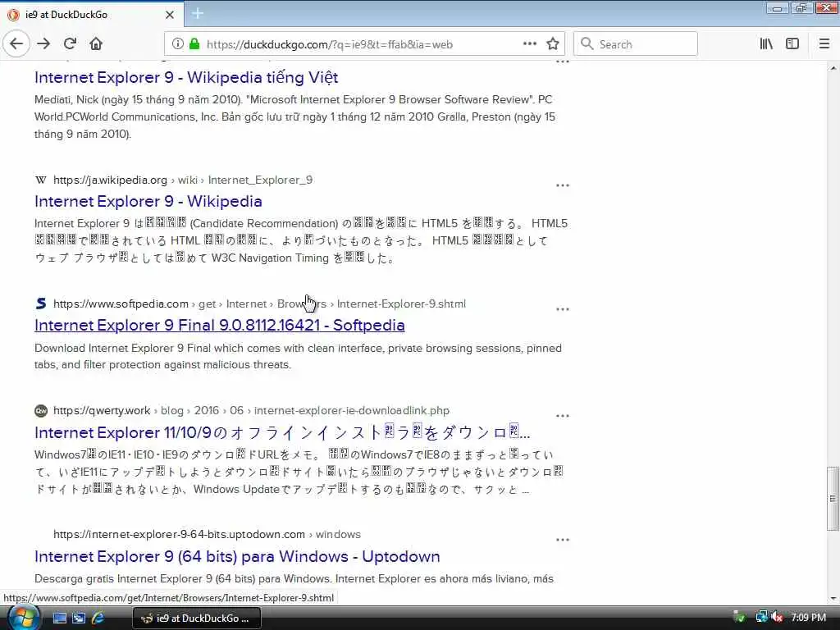Viewport: 840px width, 630px height.
Task: Click the Search box in toolbar
Action: 636,44
